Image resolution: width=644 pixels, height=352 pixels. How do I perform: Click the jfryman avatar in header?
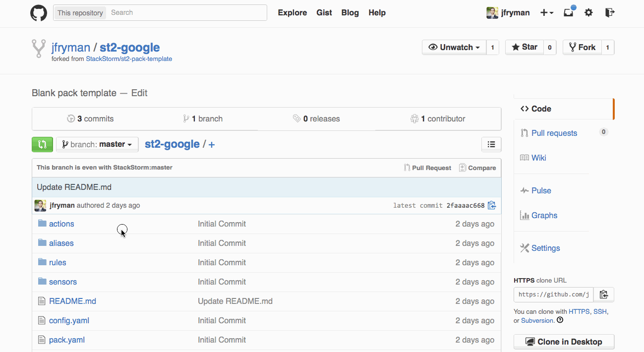click(x=492, y=13)
